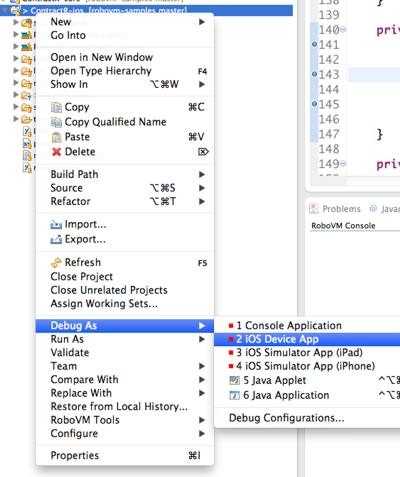Open the Debug As menu entry
Viewport: 400px width, 477px height.
pos(125,326)
